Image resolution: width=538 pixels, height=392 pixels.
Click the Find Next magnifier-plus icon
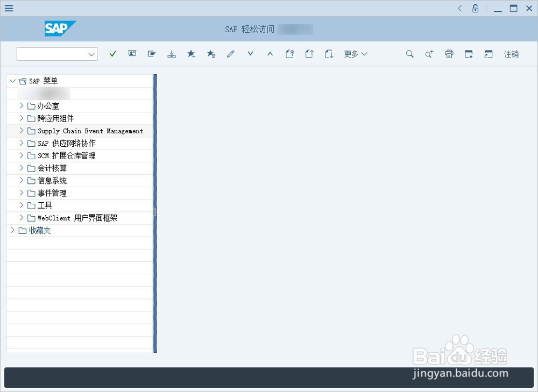[x=429, y=54]
